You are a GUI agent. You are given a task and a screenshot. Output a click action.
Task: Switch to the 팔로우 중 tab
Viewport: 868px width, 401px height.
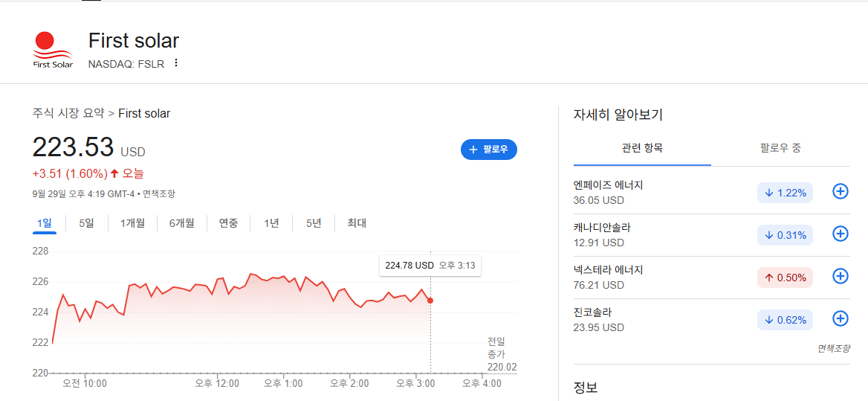tap(780, 149)
